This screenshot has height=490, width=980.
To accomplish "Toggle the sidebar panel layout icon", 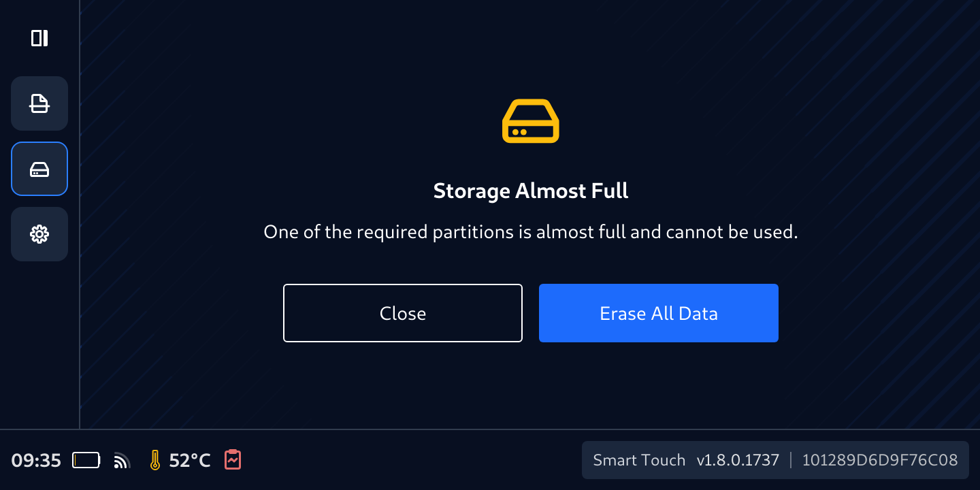I will coord(39,38).
